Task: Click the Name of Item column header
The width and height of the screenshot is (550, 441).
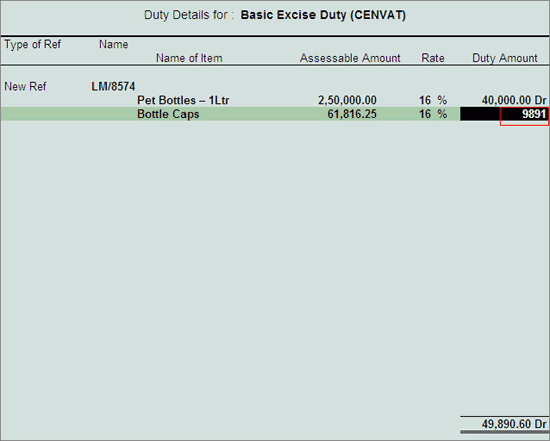Action: (x=189, y=58)
